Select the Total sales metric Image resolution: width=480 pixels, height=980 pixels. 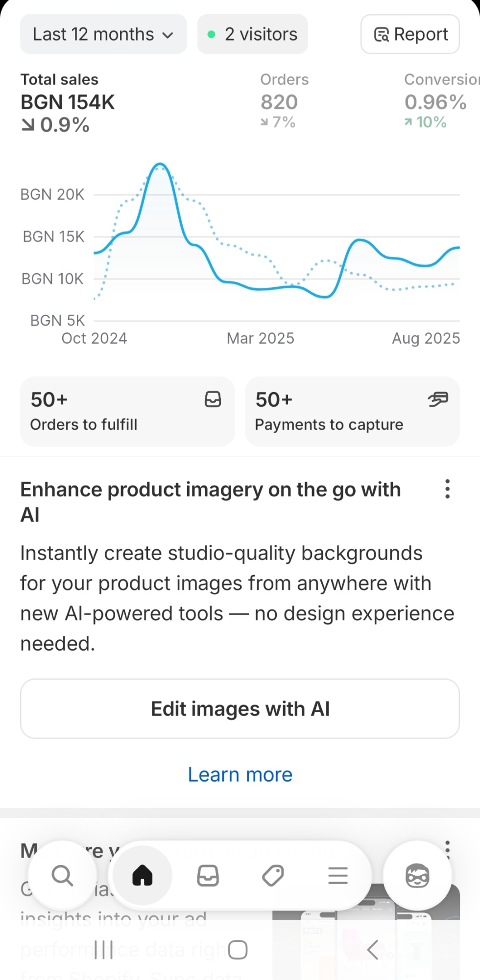(x=68, y=103)
